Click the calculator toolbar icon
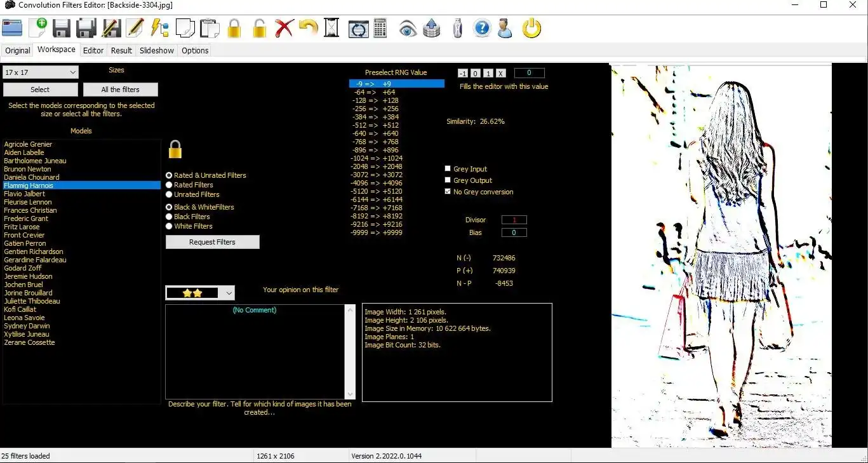The height and width of the screenshot is (463, 868). coord(380,29)
